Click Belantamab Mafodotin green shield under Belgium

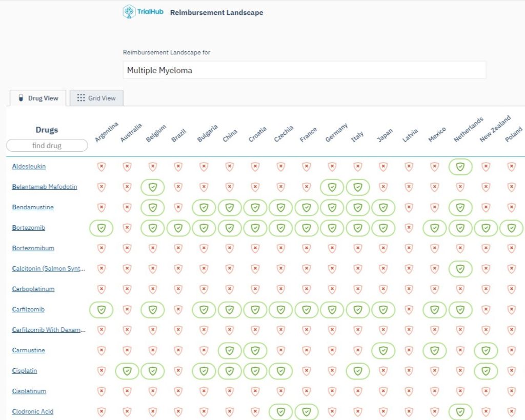[x=152, y=187]
